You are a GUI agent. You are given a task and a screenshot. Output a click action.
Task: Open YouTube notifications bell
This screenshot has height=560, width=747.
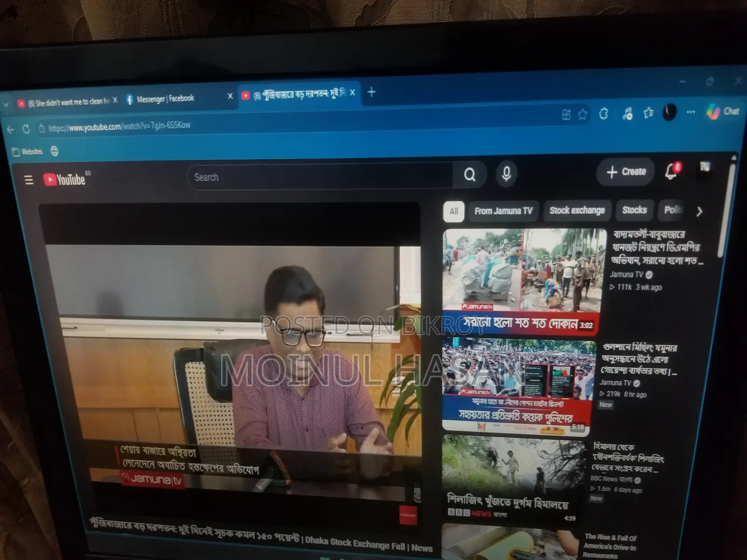click(x=672, y=171)
